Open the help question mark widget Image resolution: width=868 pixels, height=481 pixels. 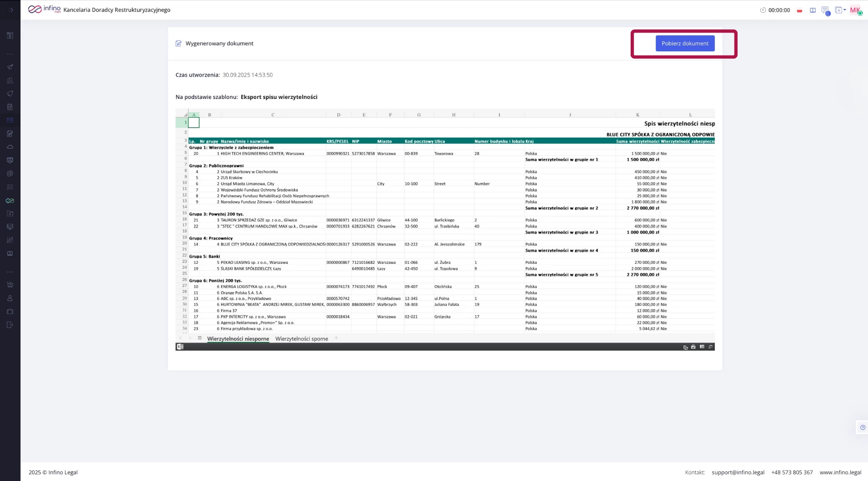(x=862, y=427)
